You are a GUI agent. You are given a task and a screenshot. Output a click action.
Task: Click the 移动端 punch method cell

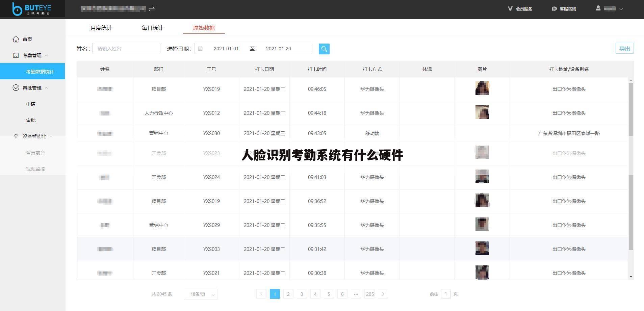(x=372, y=133)
